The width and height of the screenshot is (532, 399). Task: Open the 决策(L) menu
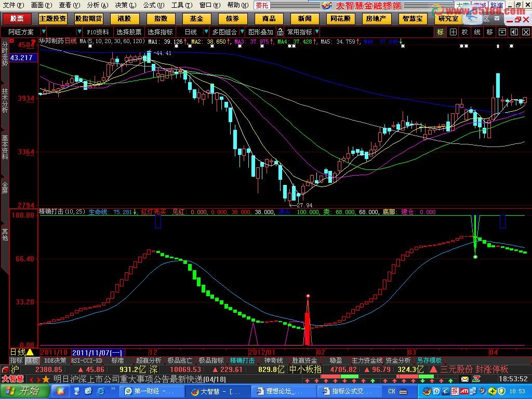126,5
